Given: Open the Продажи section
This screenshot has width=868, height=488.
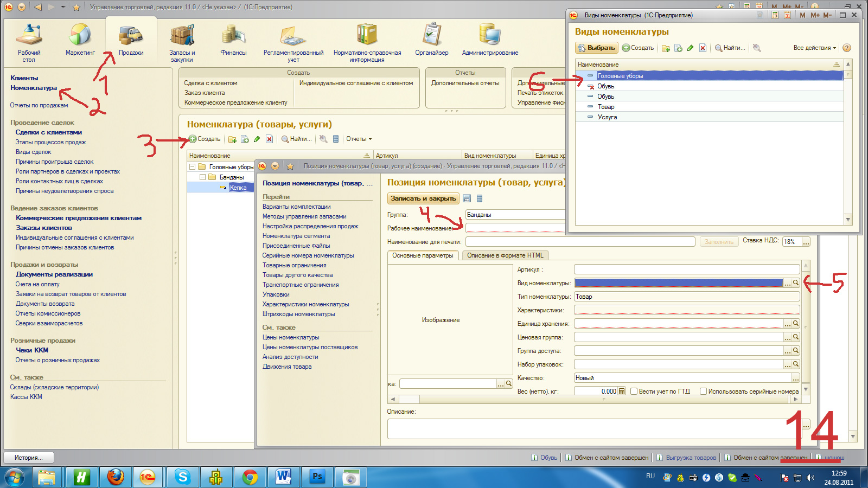Looking at the screenshot, I should (x=131, y=40).
